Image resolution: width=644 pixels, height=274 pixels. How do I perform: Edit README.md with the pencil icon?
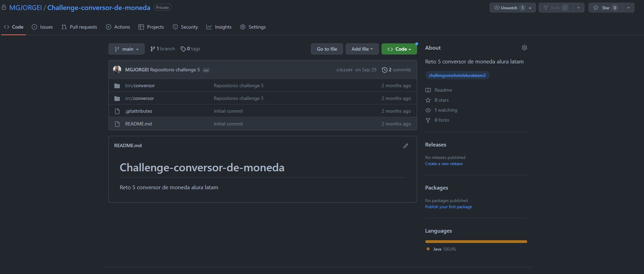(406, 146)
